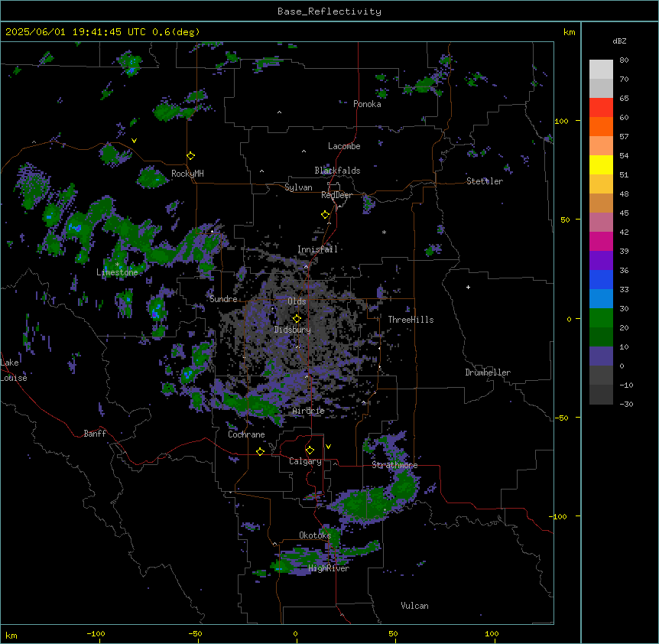Click the ThreeHills town label
659x644 pixels.
click(411, 320)
